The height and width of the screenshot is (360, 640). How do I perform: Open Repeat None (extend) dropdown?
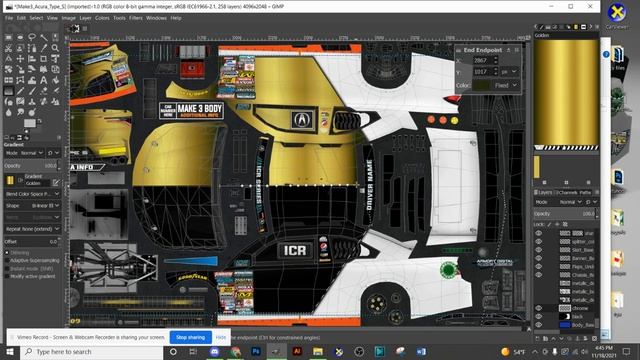[x=32, y=229]
